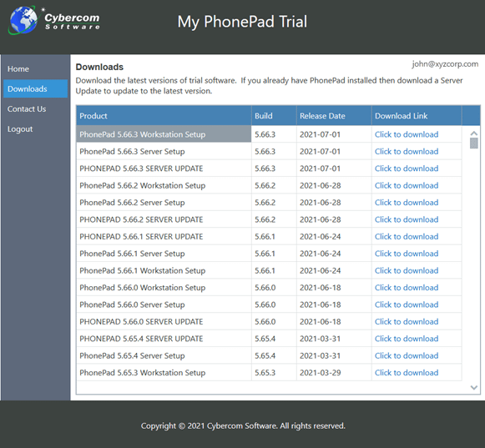Download PhonePad 5.65.4 Server Setup

pyautogui.click(x=407, y=355)
